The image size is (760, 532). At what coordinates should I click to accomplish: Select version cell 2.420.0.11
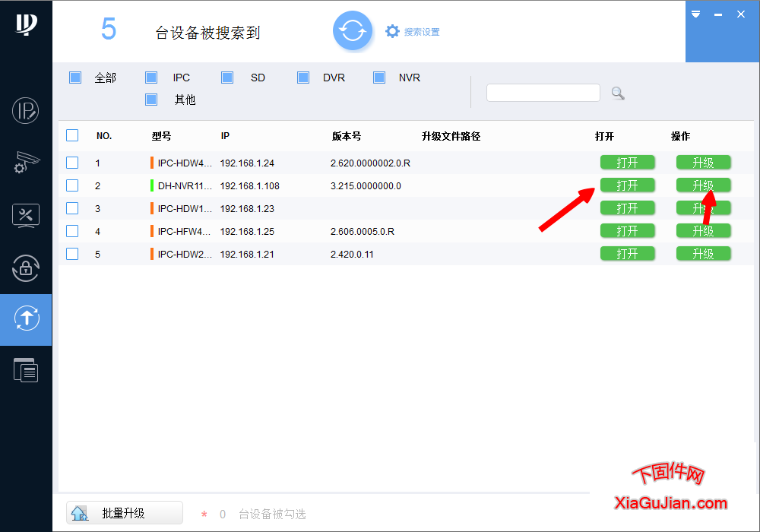(x=352, y=255)
